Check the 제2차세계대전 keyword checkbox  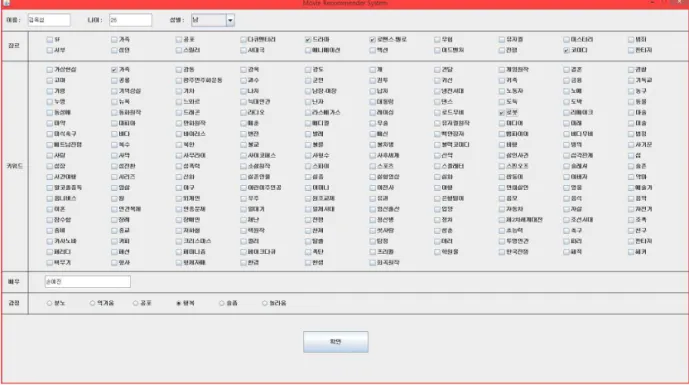pos(502,220)
